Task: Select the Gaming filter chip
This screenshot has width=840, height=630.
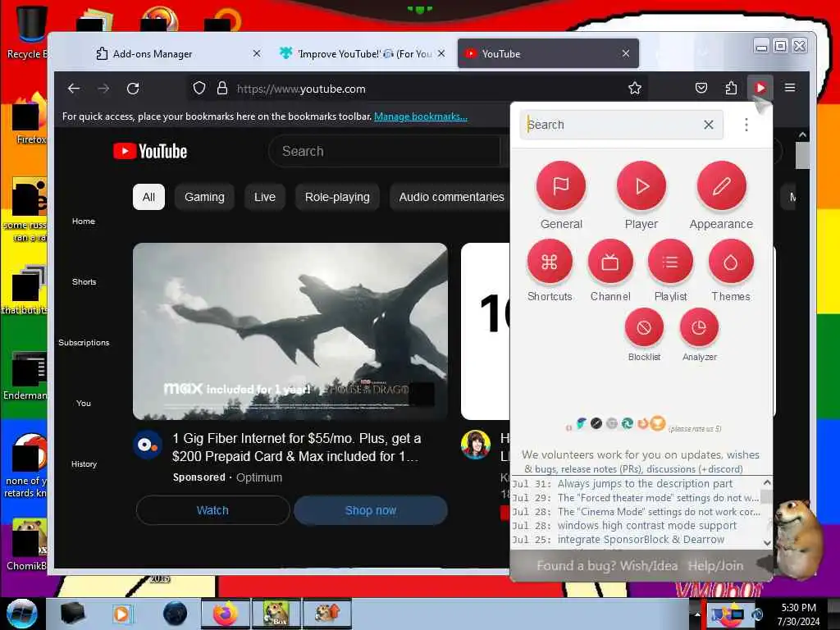Action: tap(204, 197)
